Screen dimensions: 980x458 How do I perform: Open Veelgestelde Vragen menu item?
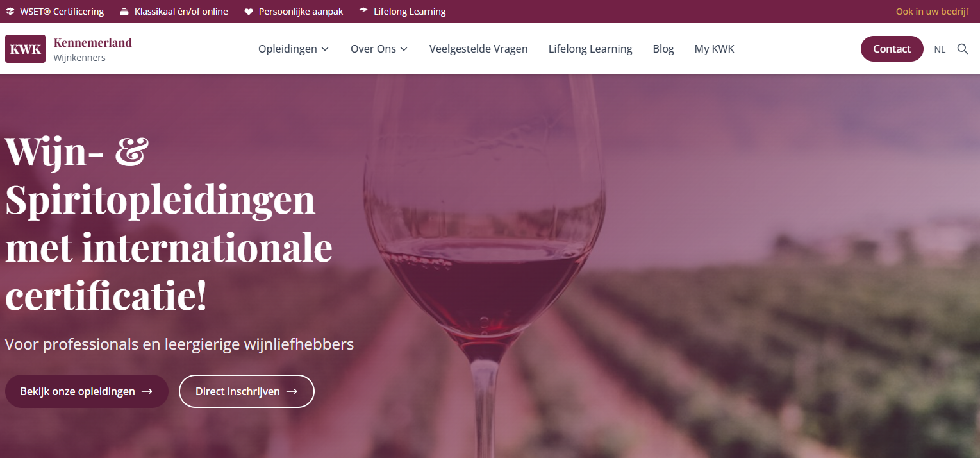[x=479, y=49]
